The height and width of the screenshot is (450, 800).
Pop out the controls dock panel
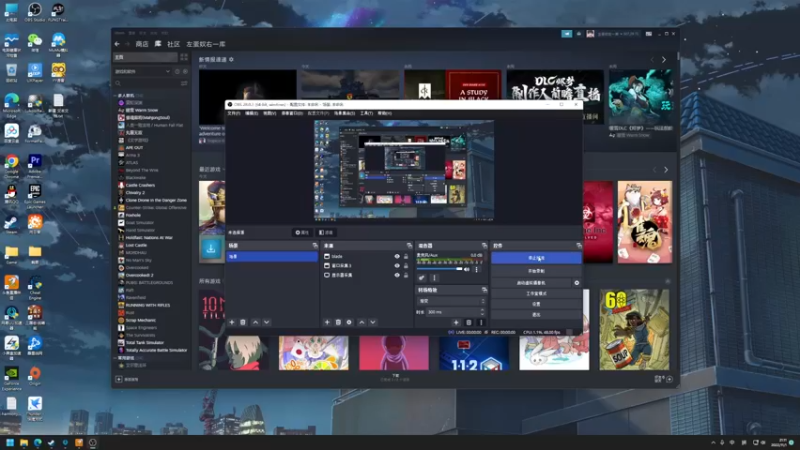[579, 246]
